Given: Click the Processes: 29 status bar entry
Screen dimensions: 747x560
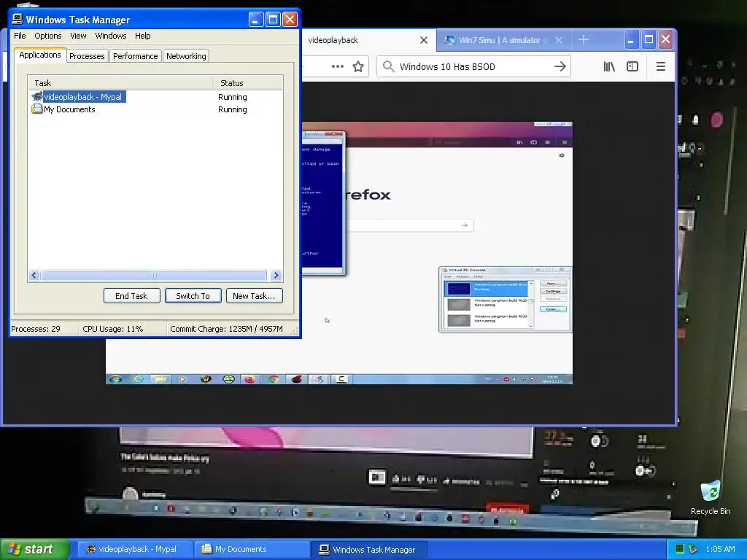Looking at the screenshot, I should coord(36,329).
